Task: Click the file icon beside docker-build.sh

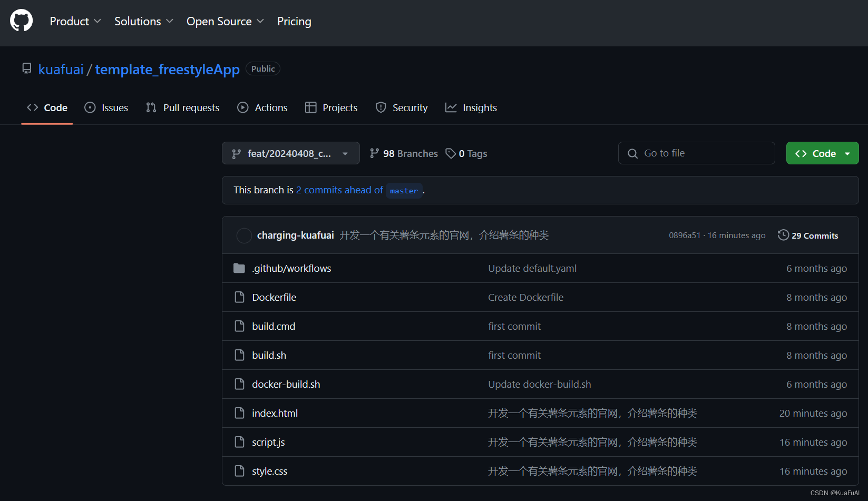Action: pos(239,384)
